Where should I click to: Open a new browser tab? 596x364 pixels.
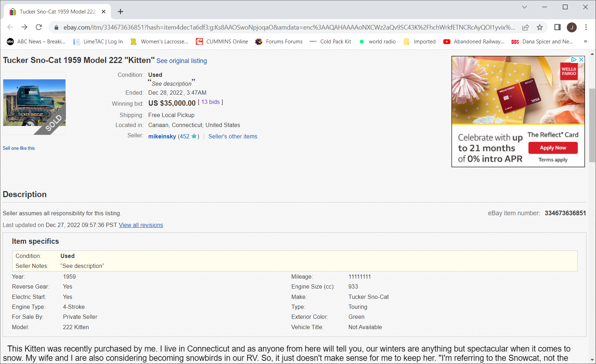pyautogui.click(x=121, y=12)
